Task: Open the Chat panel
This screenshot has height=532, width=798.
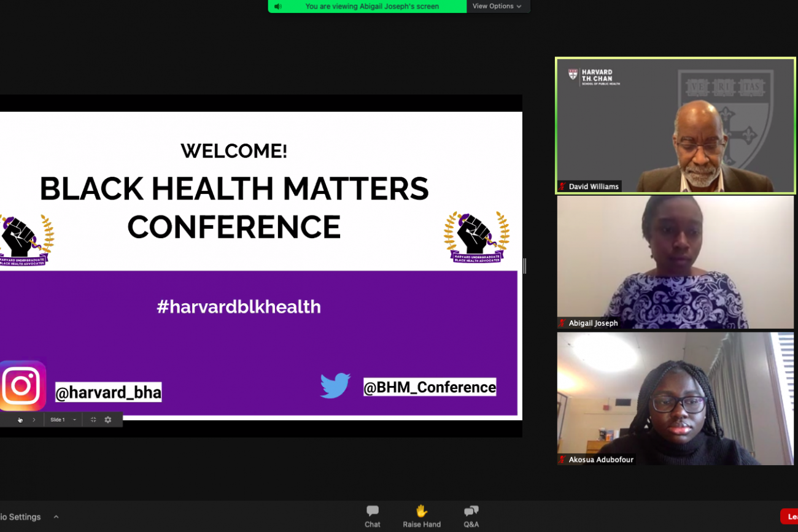Action: click(372, 516)
